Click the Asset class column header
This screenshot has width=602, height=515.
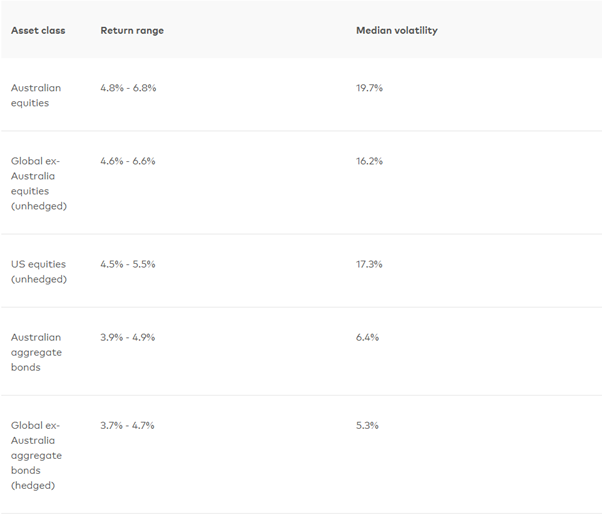38,30
